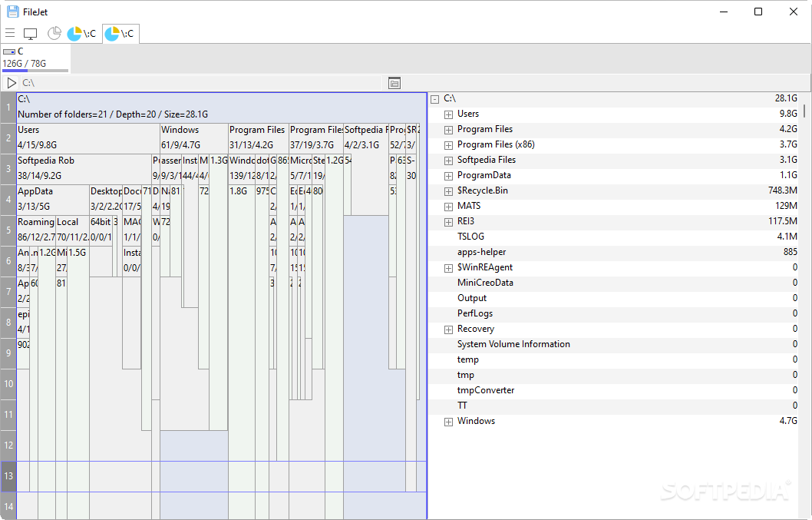
Task: Select temp folder in the tree
Action: pos(467,359)
